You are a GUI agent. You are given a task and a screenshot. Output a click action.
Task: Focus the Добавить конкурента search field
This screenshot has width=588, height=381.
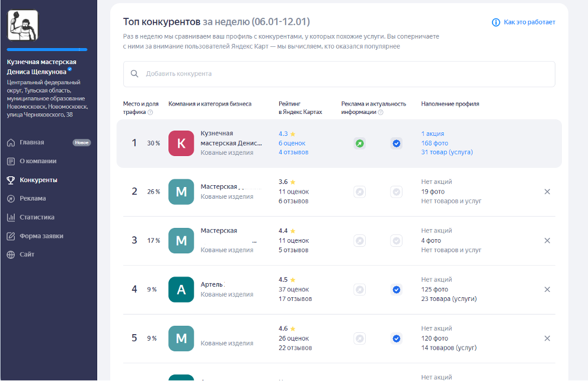pos(339,74)
